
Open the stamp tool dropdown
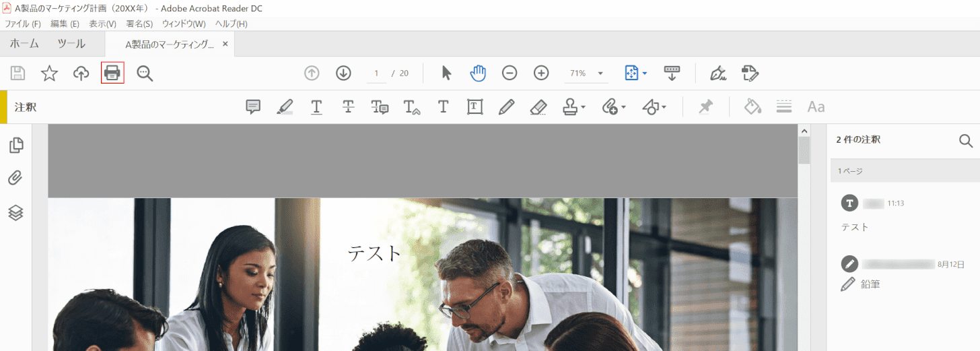(x=574, y=107)
